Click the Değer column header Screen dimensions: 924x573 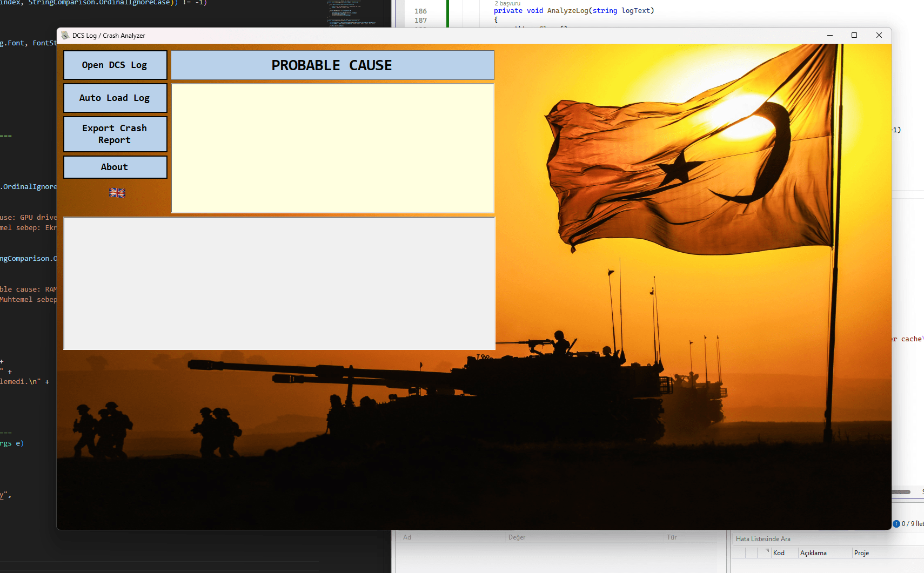coord(517,537)
